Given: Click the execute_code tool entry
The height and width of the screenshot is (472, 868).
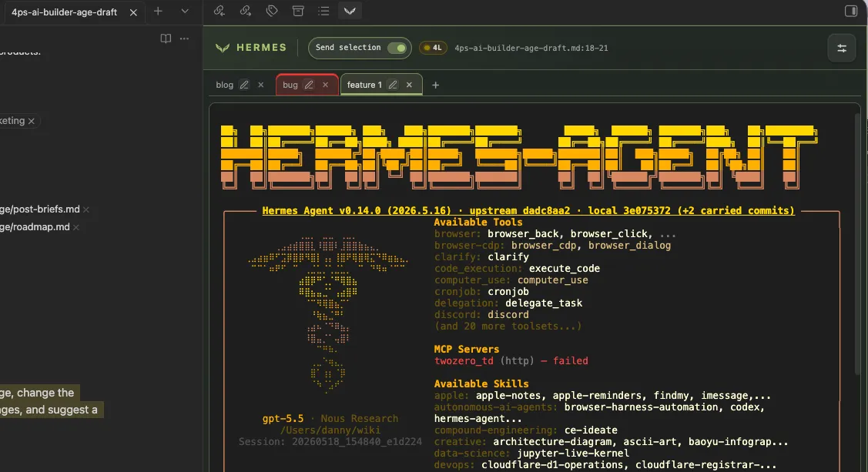Looking at the screenshot, I should click(564, 269).
